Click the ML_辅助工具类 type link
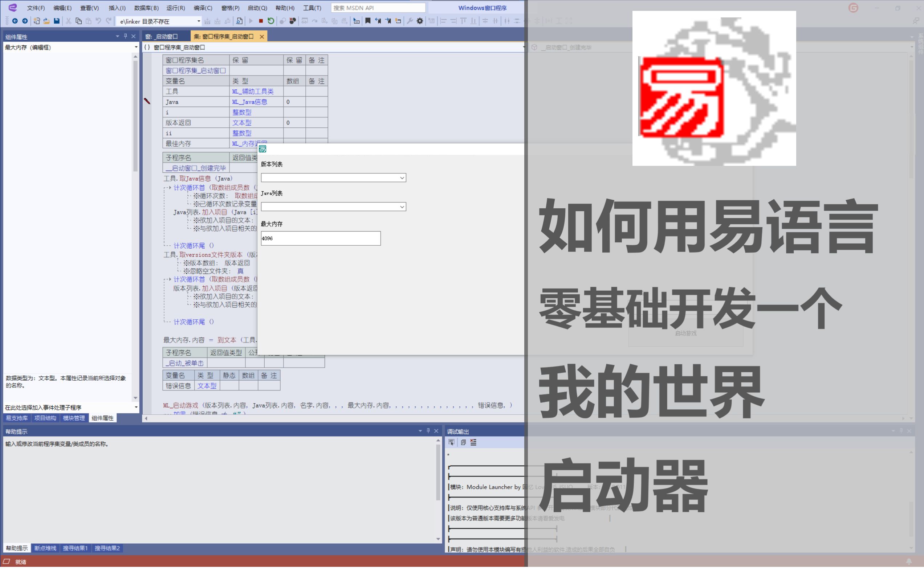The image size is (924, 577). coord(252,91)
